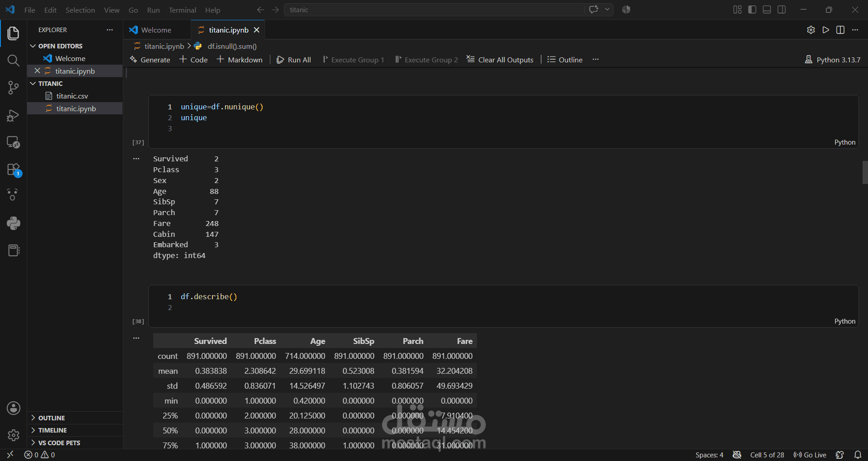Open the chat dropdown arrow in title bar
This screenshot has height=461, width=868.
[607, 9]
